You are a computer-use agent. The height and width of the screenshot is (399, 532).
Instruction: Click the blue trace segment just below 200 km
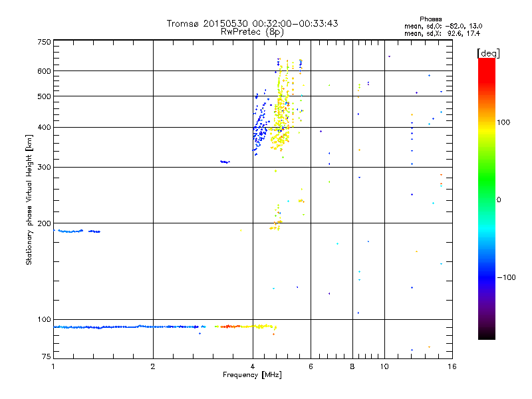point(77,231)
